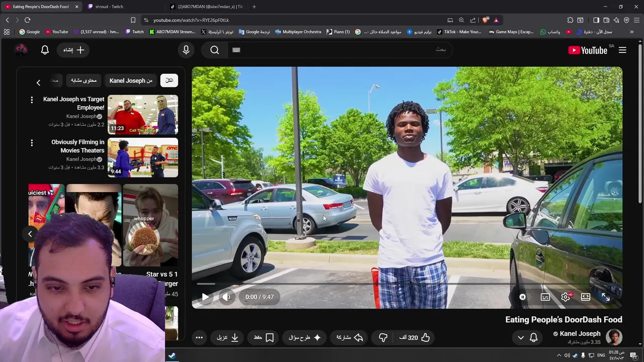The height and width of the screenshot is (362, 644).
Task: Toggle channel subscription notification bell
Action: (x=534, y=338)
